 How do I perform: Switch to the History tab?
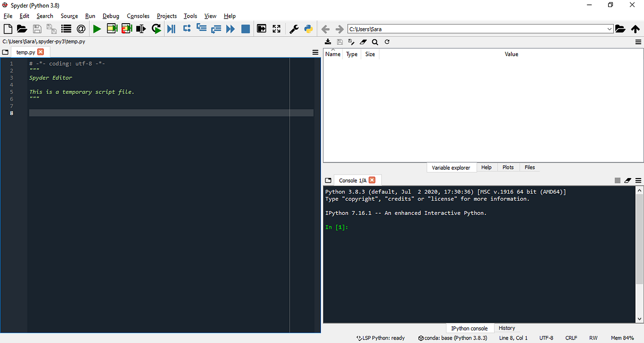(x=507, y=327)
